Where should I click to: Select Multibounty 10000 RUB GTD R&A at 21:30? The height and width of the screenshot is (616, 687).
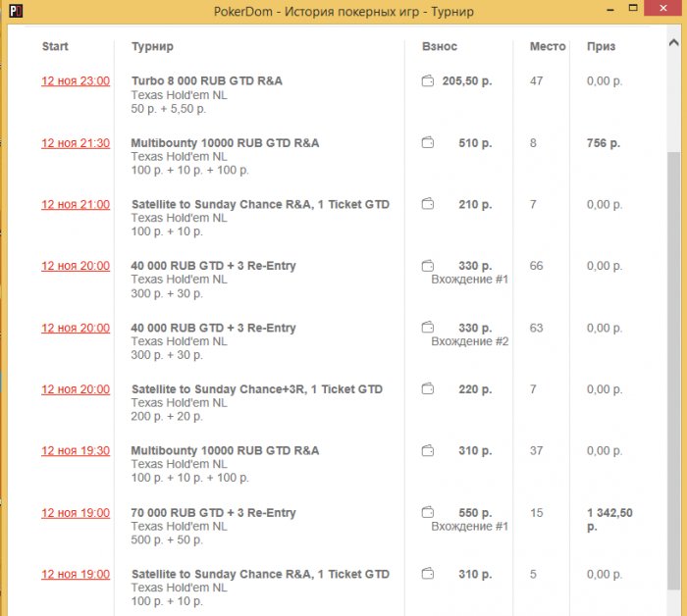(x=225, y=143)
